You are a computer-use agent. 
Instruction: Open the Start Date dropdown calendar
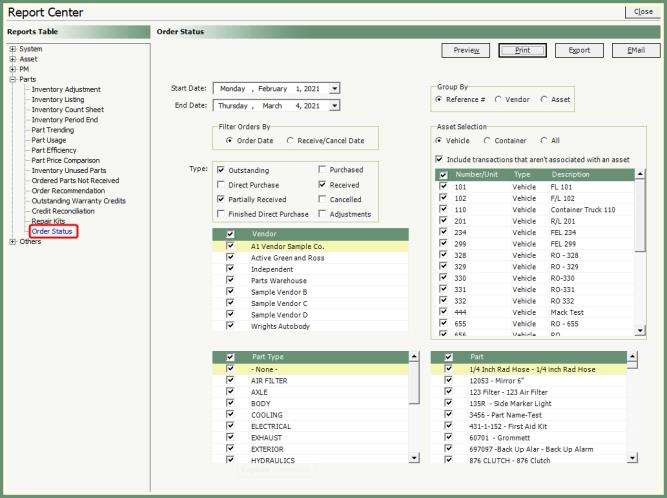click(335, 89)
